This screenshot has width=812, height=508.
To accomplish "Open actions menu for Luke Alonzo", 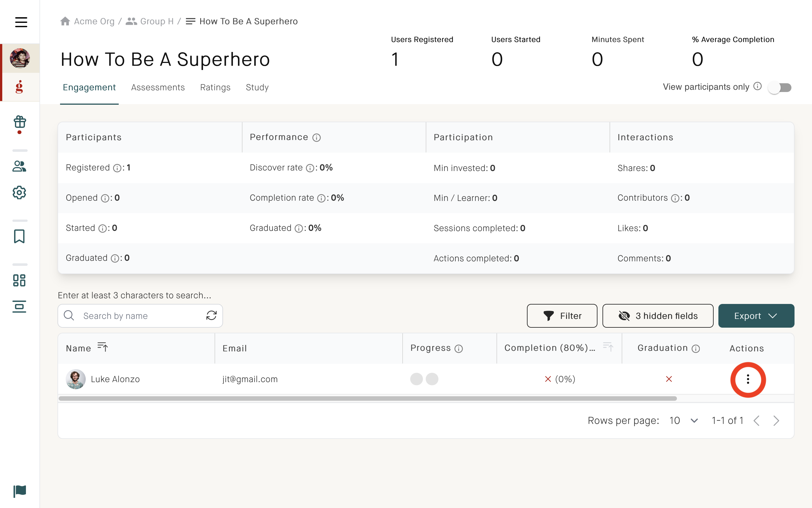I will pos(748,379).
